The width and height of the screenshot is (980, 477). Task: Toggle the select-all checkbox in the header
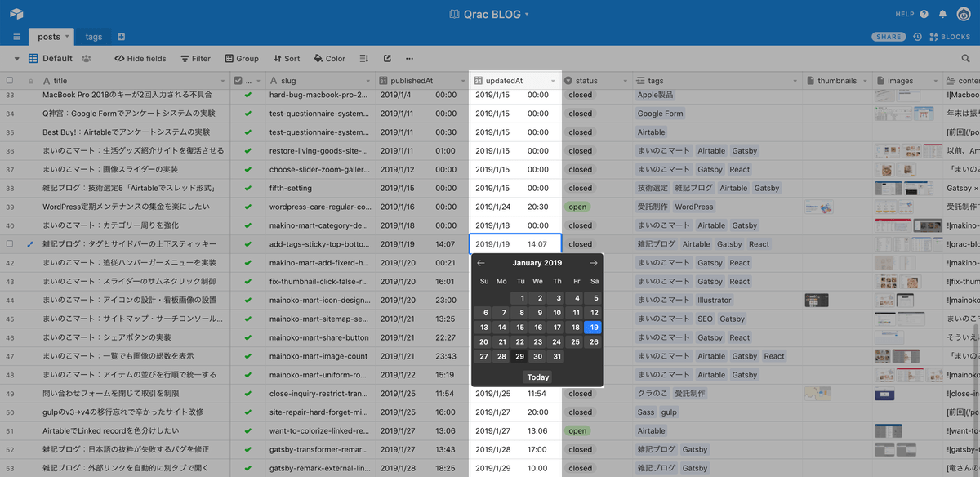11,80
